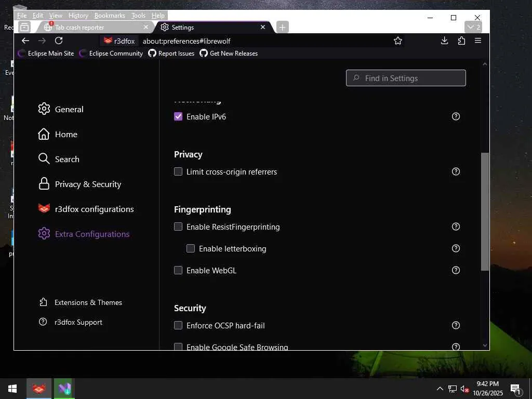Open the General settings category

[61, 109]
